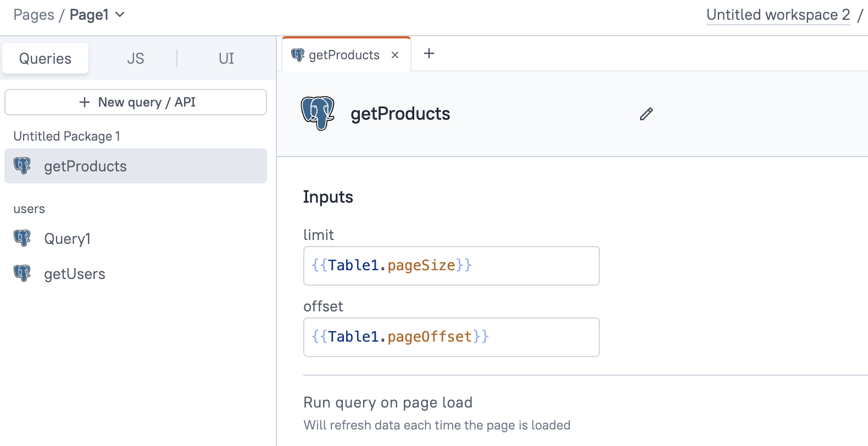Click PostgreSQL icon next to getUsers
Viewport: 868px width, 446px height.
22,274
